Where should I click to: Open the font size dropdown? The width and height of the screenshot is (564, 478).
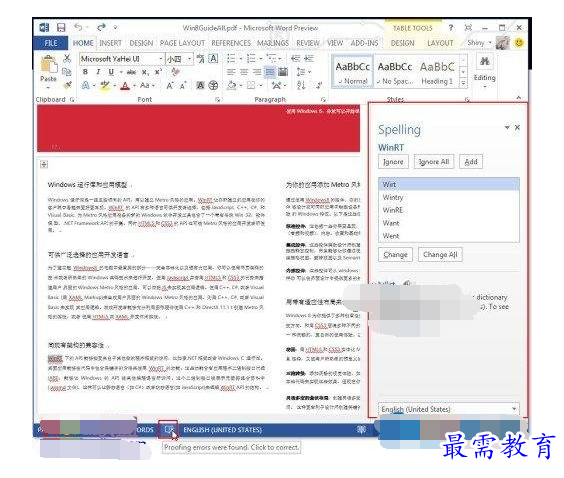[x=190, y=59]
